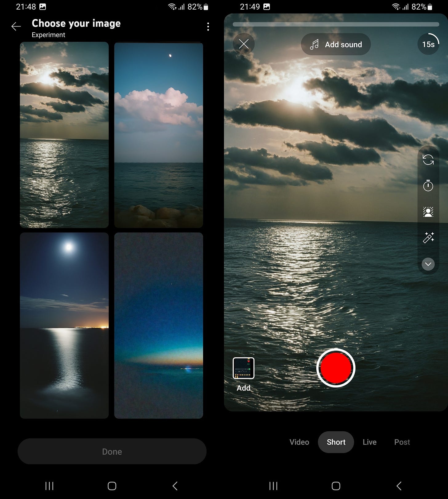
Task: Tap the Done button
Action: click(x=112, y=451)
